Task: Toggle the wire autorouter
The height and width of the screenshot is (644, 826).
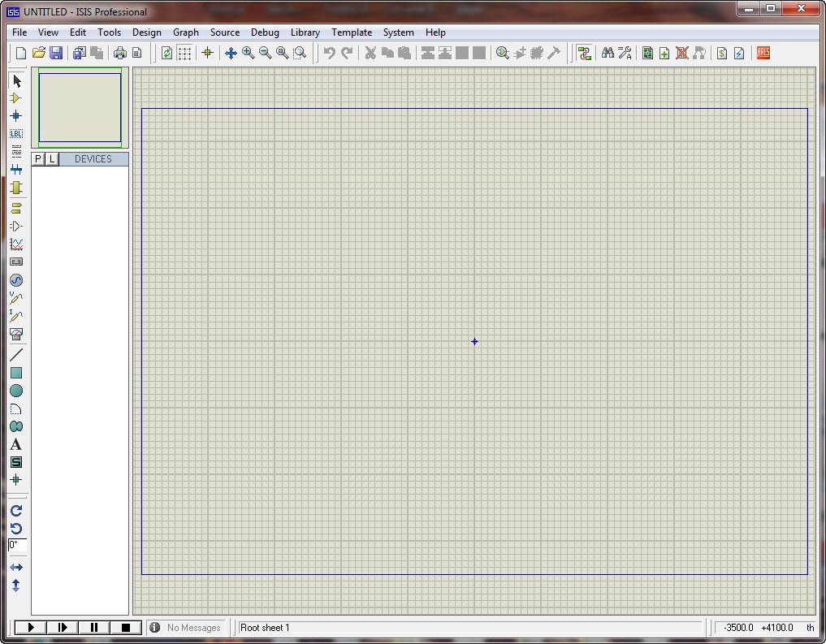Action: (584, 53)
